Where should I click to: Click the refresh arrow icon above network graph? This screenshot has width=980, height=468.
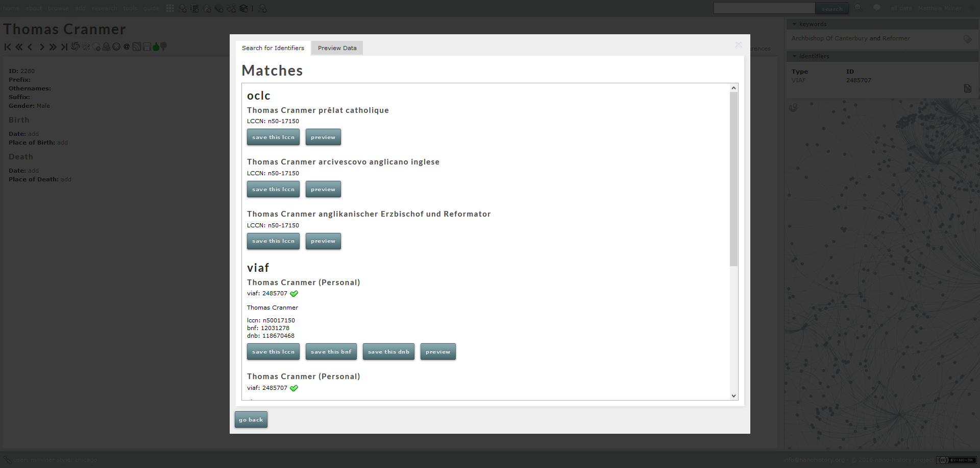pos(793,107)
